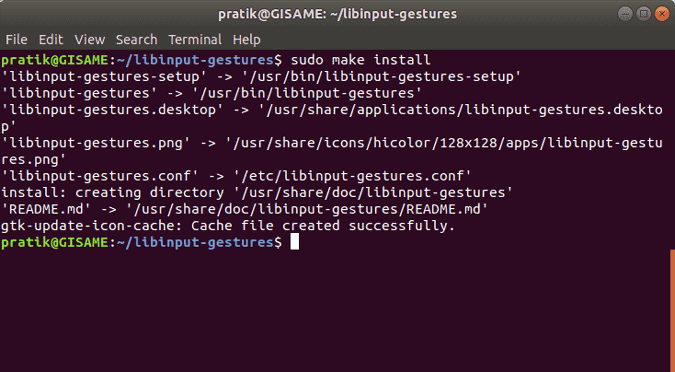Open the Help menu

(247, 40)
